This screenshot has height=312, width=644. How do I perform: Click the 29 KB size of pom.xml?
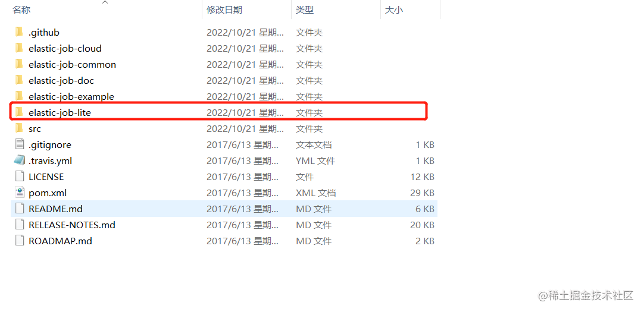[x=422, y=193]
